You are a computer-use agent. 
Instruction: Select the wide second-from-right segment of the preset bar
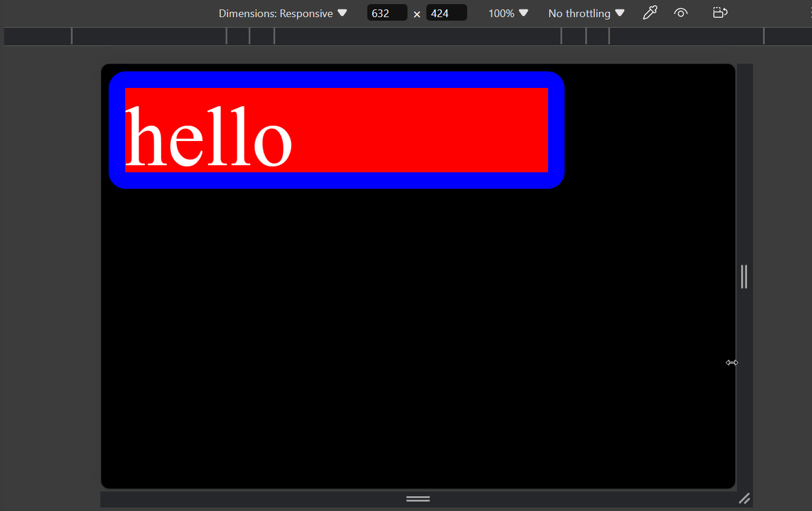[686, 37]
